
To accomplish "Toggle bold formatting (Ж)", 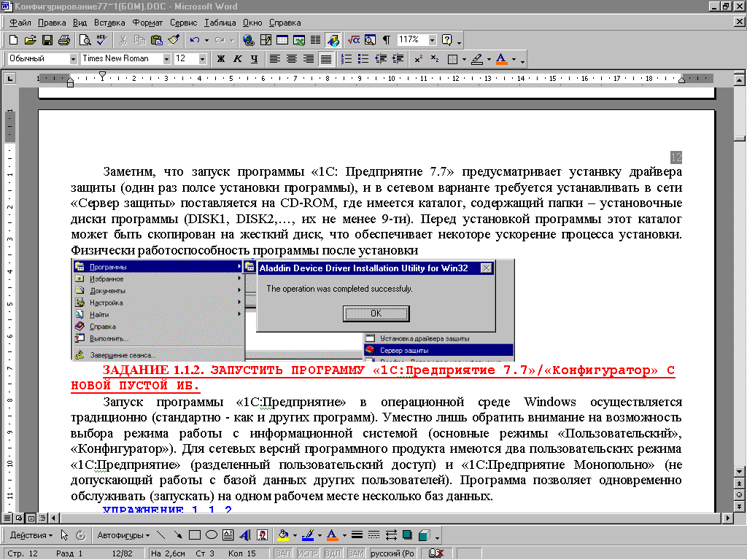I will pyautogui.click(x=220, y=59).
